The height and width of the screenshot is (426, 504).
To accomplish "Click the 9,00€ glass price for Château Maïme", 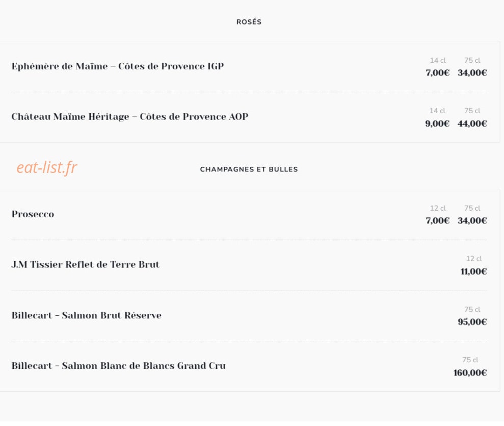I will coord(437,123).
